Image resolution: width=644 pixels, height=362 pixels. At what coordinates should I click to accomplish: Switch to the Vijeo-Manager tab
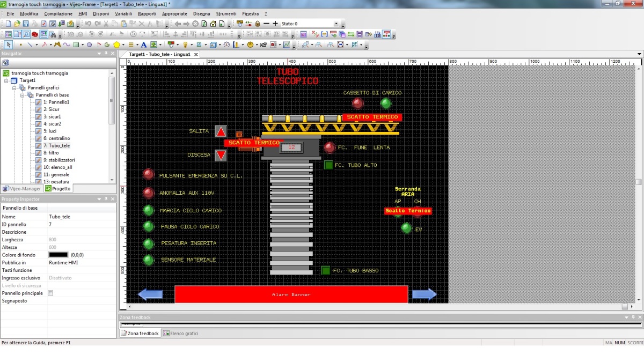pos(21,189)
